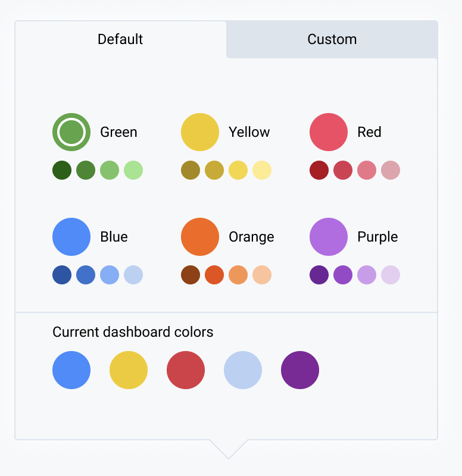Pick the palest red shade swatch
The image size is (462, 476).
point(391,170)
